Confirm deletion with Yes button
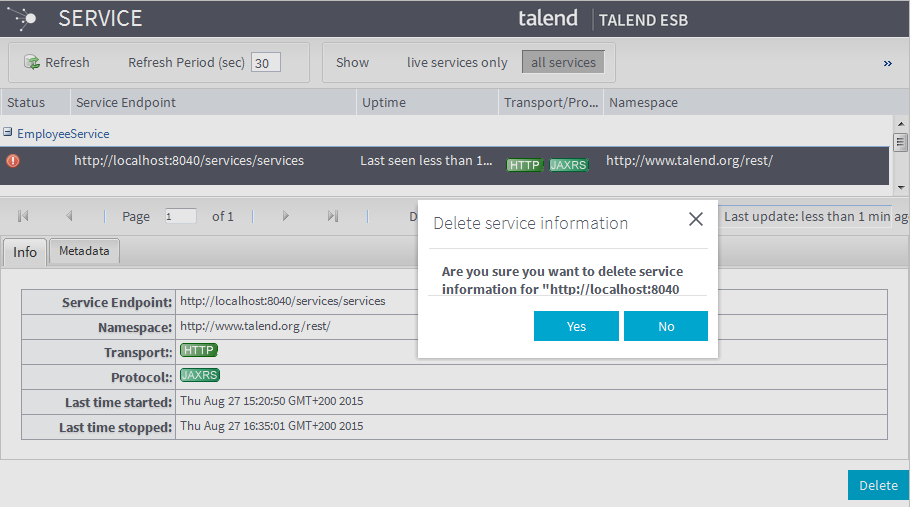910x507 pixels. tap(576, 326)
